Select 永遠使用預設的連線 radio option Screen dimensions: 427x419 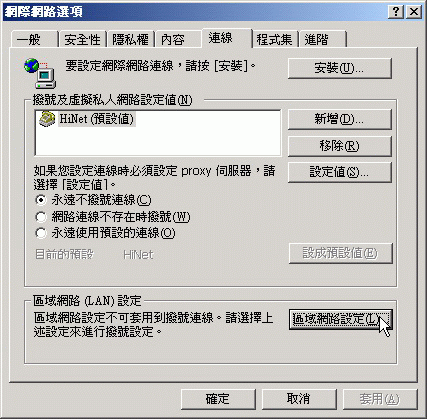(x=41, y=233)
